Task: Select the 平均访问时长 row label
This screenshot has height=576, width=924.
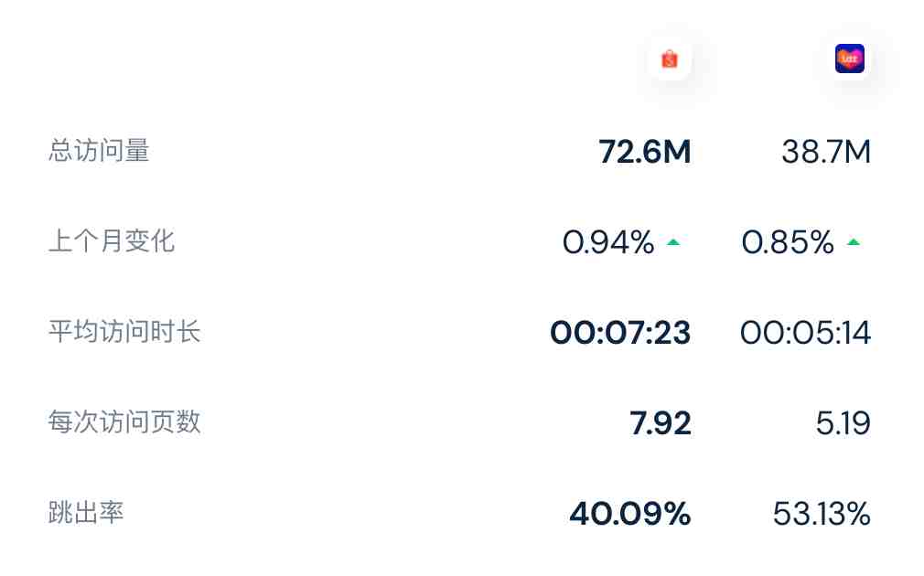Action: pyautogui.click(x=124, y=332)
